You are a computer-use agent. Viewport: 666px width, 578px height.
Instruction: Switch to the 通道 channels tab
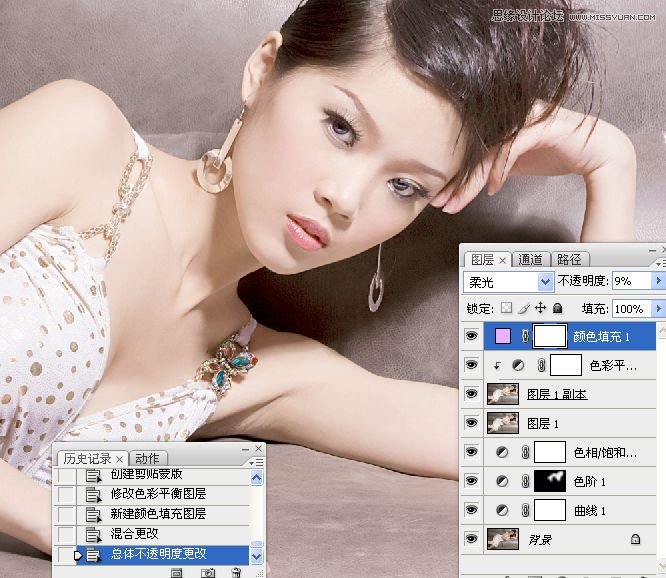[x=531, y=259]
